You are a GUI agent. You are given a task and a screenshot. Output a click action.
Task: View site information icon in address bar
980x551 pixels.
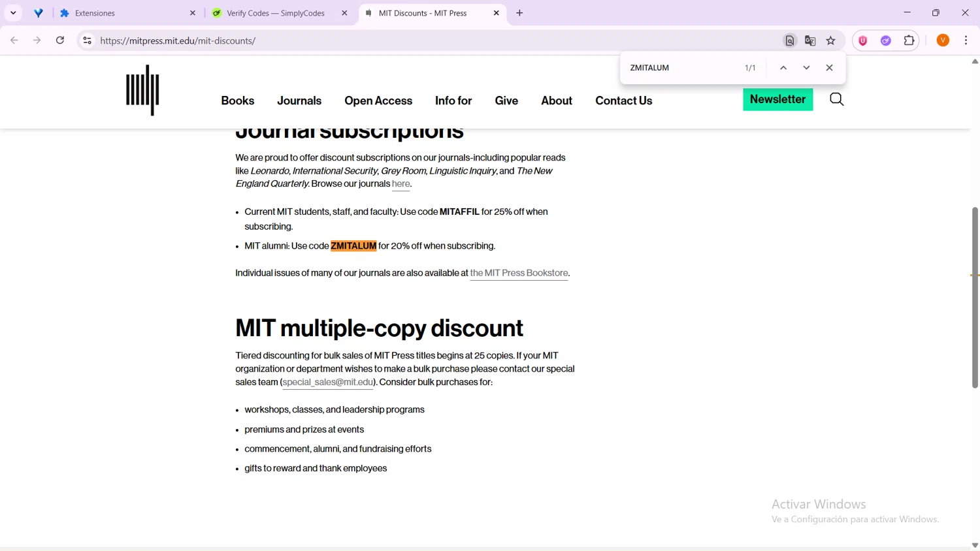click(87, 40)
